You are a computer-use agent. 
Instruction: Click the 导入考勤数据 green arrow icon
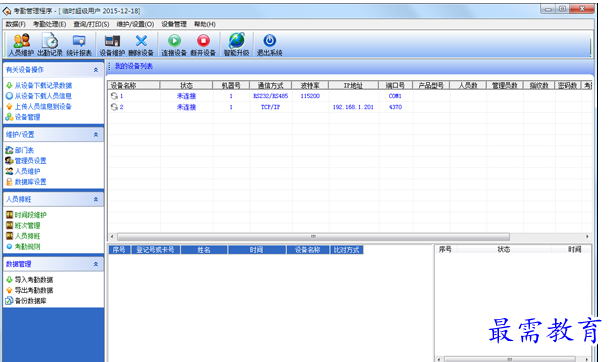(9, 280)
